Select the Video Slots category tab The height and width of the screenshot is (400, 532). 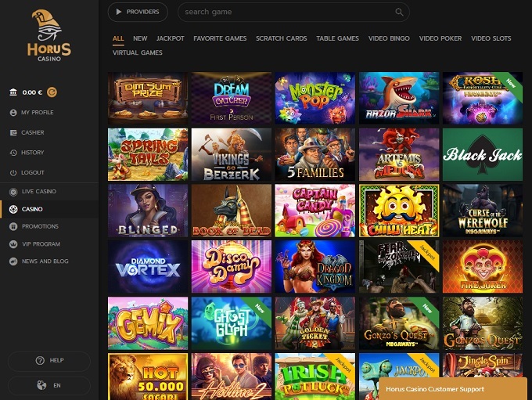491,38
